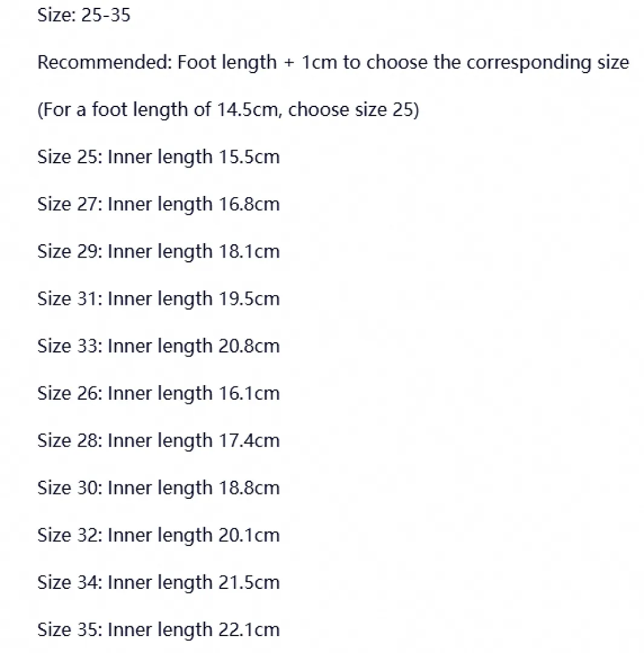The height and width of the screenshot is (653, 644).
Task: Select the Size 26 inner length 16.1cm line
Action: [158, 394]
